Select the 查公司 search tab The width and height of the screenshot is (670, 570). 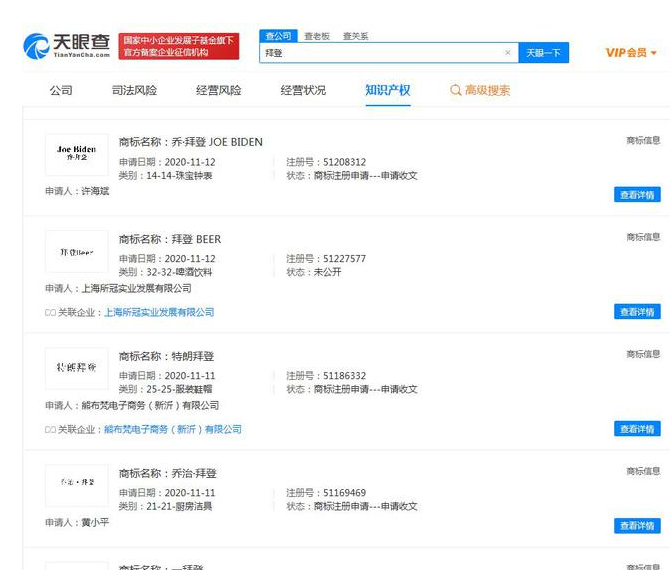[x=278, y=36]
